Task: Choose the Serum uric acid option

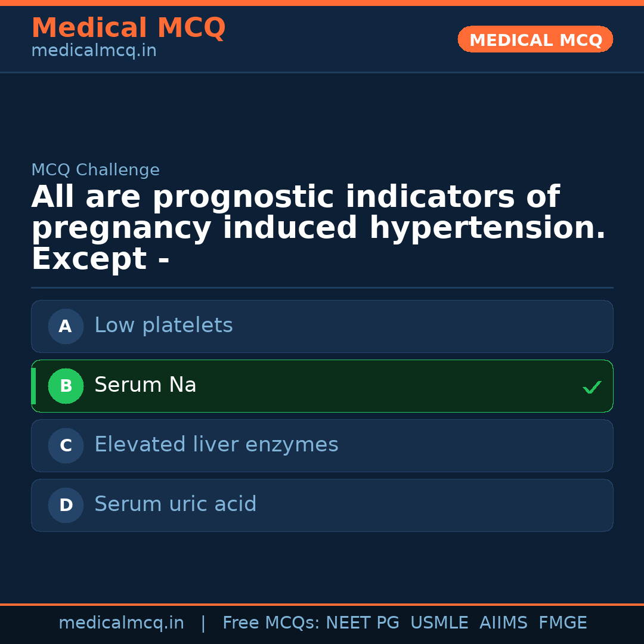Action: click(175, 504)
